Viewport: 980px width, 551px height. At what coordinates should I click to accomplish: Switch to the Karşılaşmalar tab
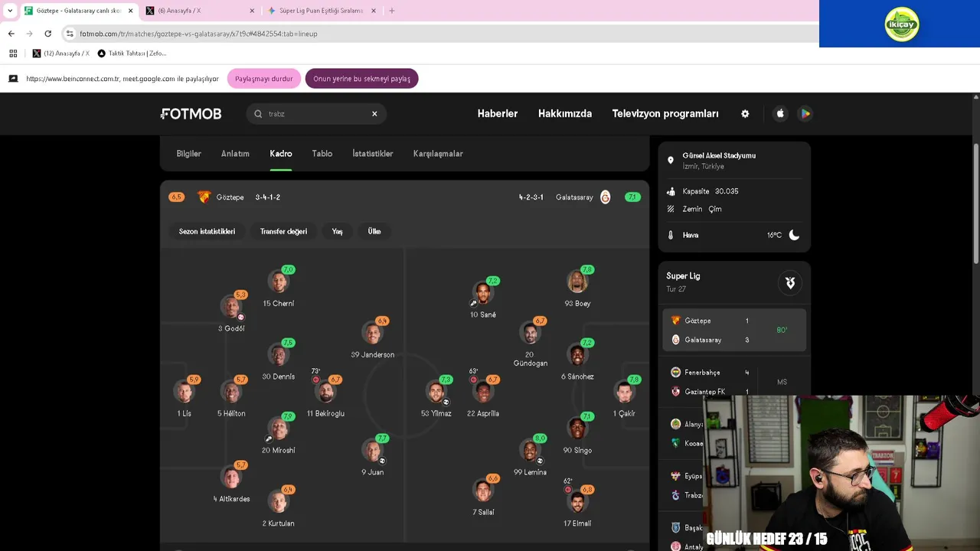tap(438, 154)
